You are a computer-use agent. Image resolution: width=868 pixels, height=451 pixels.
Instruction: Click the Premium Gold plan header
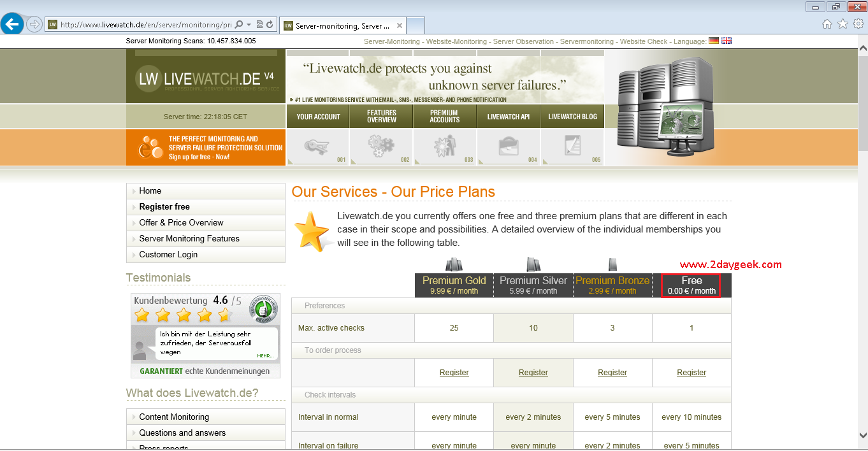[454, 285]
